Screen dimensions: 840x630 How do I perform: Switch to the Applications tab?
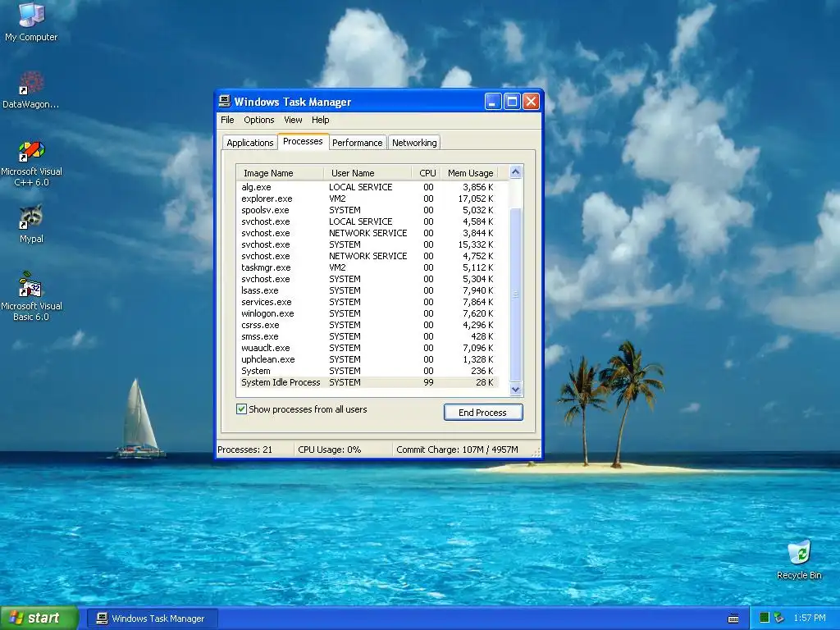point(249,143)
